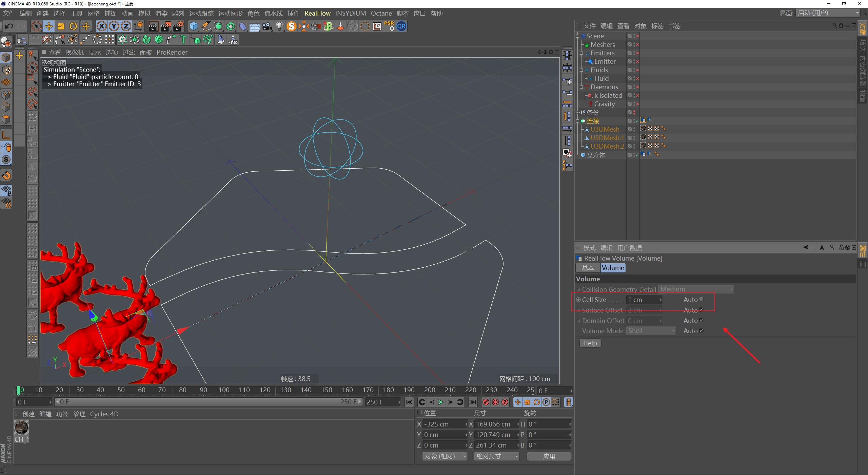Open the 界面 layout dropdown
Image resolution: width=868 pixels, height=475 pixels.
click(828, 13)
